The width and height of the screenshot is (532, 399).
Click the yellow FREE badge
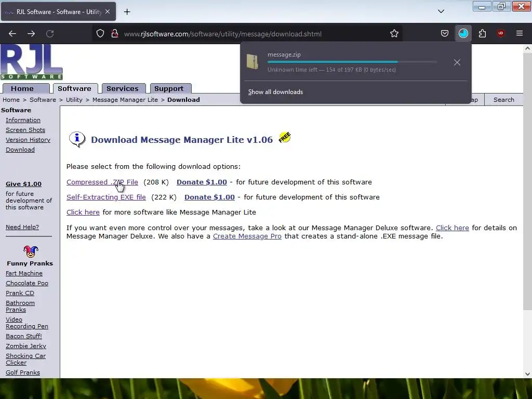tap(285, 137)
